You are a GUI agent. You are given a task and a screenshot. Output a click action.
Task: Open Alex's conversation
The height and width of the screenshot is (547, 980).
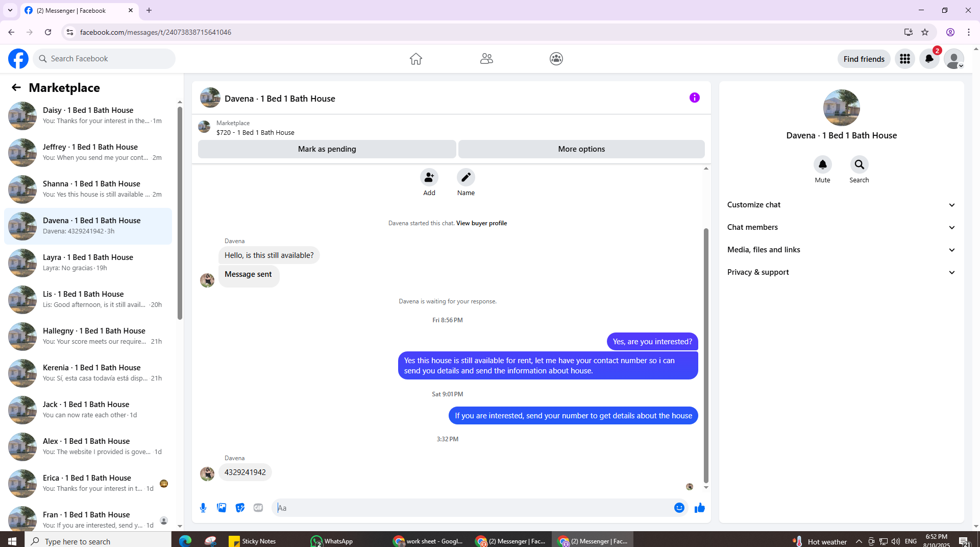point(88,446)
